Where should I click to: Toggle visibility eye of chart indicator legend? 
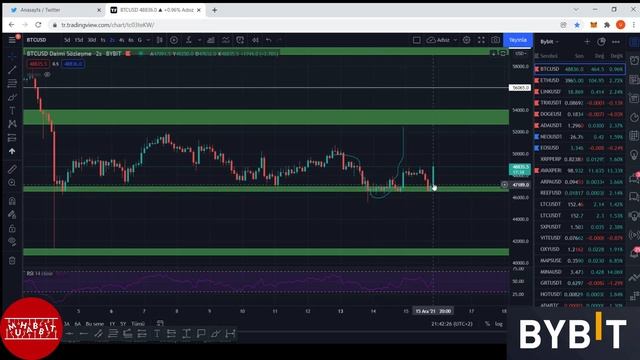[x=47, y=75]
